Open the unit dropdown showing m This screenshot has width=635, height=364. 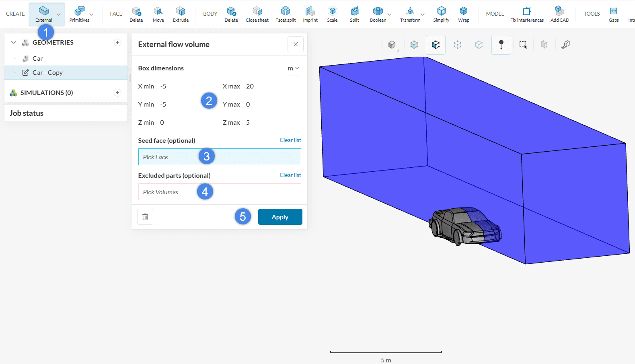click(294, 68)
